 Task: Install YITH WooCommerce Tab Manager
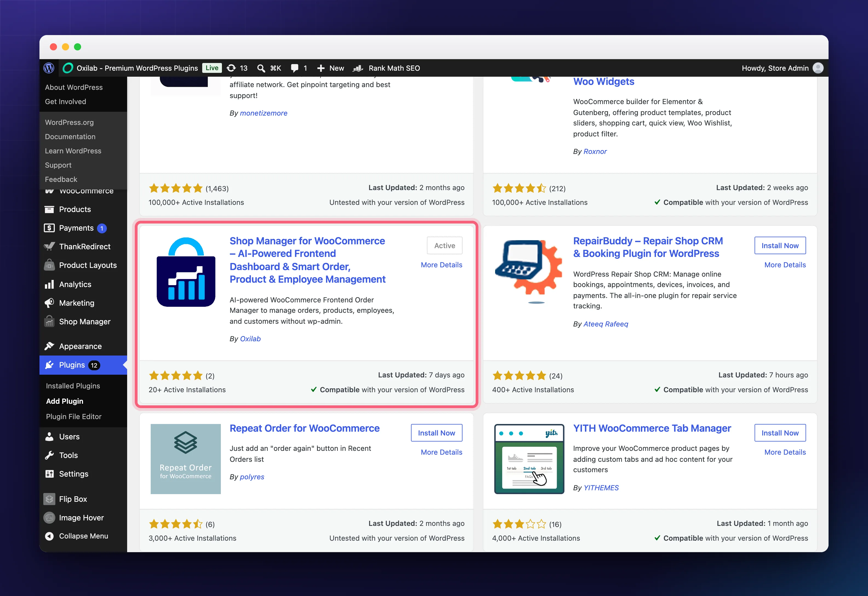click(x=780, y=433)
